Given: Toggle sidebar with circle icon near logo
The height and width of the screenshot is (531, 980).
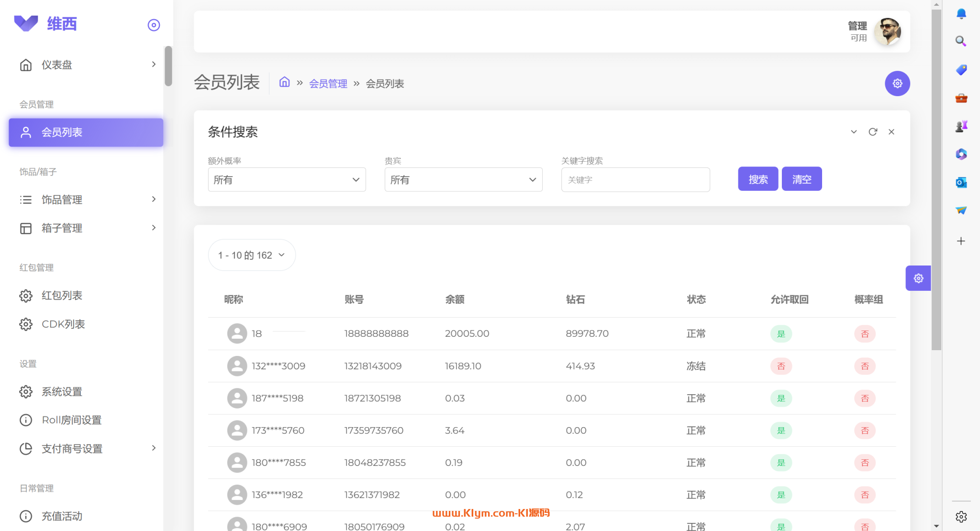Looking at the screenshot, I should (x=154, y=25).
